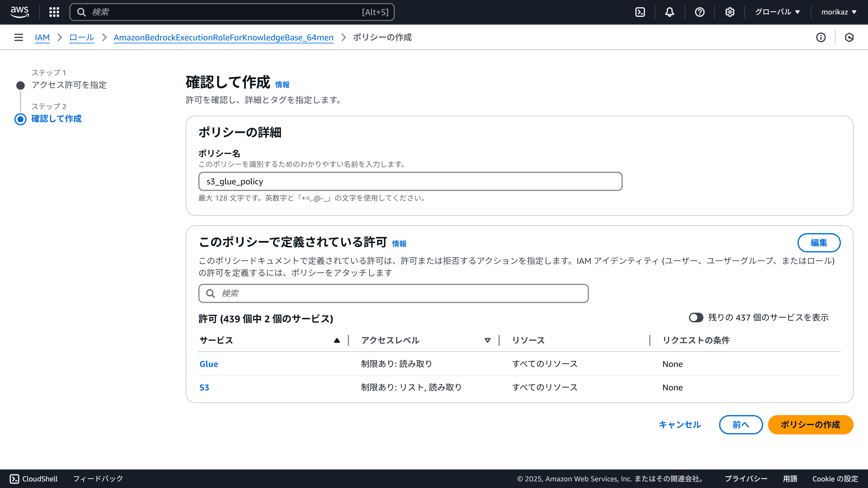This screenshot has height=488, width=868.
Task: Toggle showing remaining 437 services
Action: point(696,318)
